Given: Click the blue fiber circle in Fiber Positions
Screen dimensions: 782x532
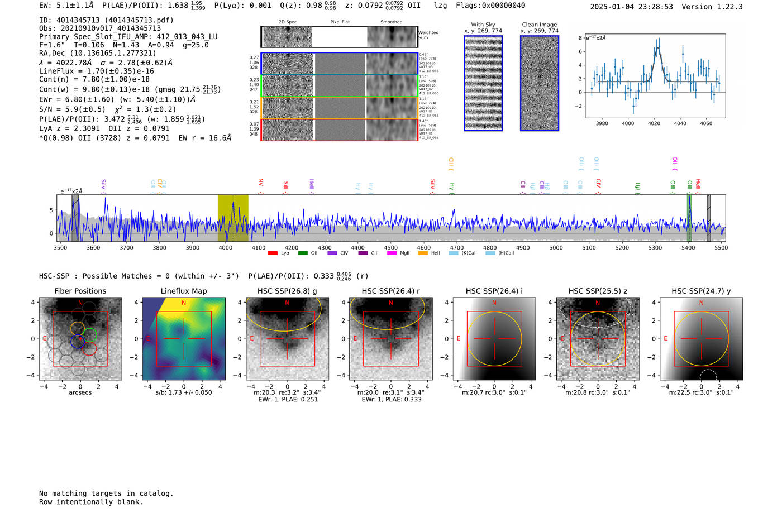Looking at the screenshot, I should (x=78, y=342).
